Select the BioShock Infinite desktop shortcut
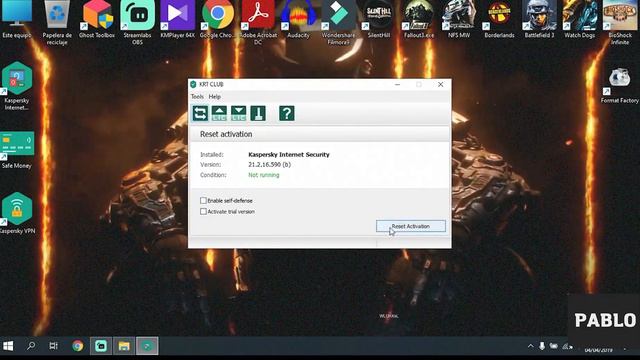 620,22
